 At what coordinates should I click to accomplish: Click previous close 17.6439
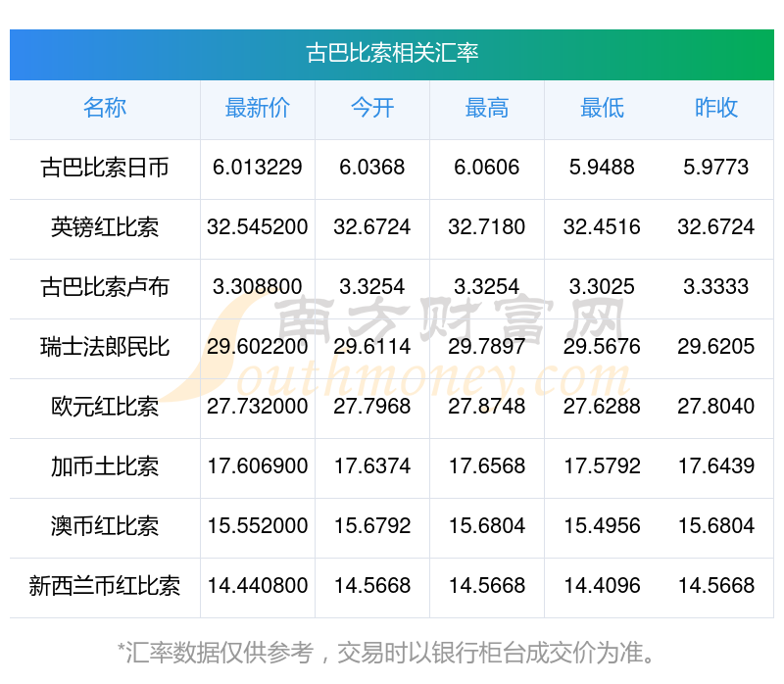(716, 466)
